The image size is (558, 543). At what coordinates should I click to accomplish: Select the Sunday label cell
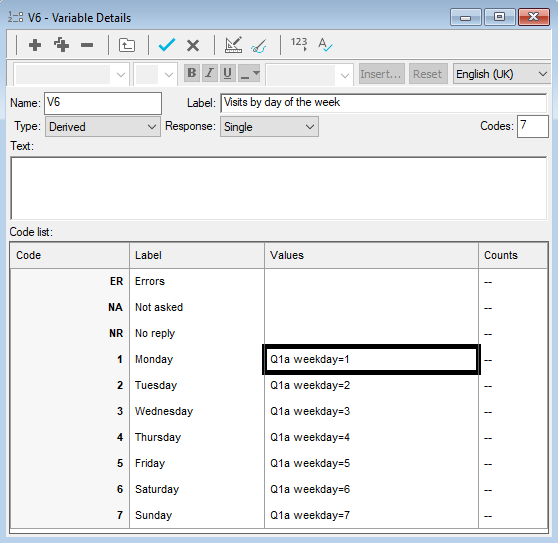197,515
